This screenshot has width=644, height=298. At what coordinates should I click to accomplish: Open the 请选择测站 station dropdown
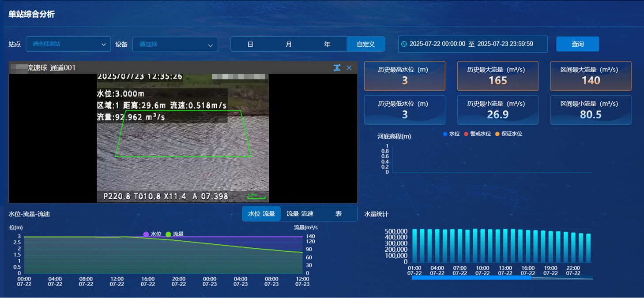(68, 44)
